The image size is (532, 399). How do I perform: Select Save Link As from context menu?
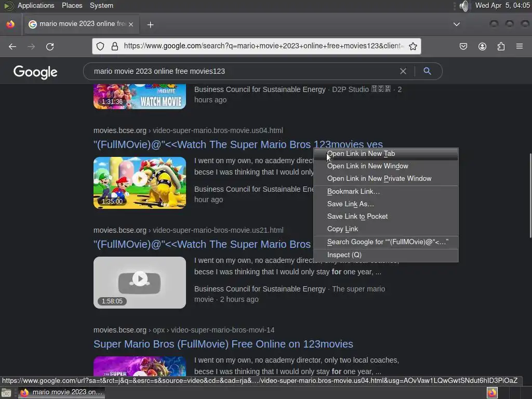pyautogui.click(x=386, y=204)
